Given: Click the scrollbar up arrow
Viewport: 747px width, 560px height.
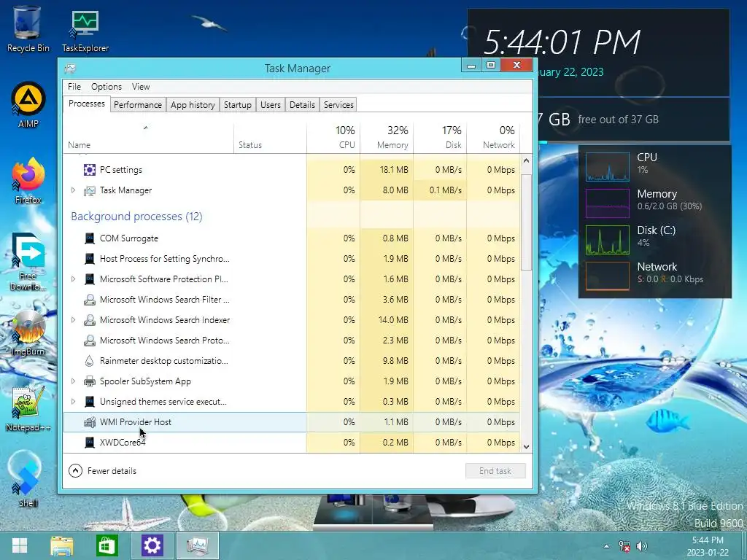Looking at the screenshot, I should 526,160.
